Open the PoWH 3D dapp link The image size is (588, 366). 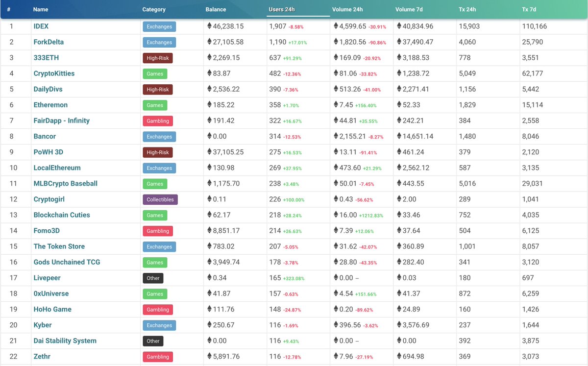coord(48,152)
